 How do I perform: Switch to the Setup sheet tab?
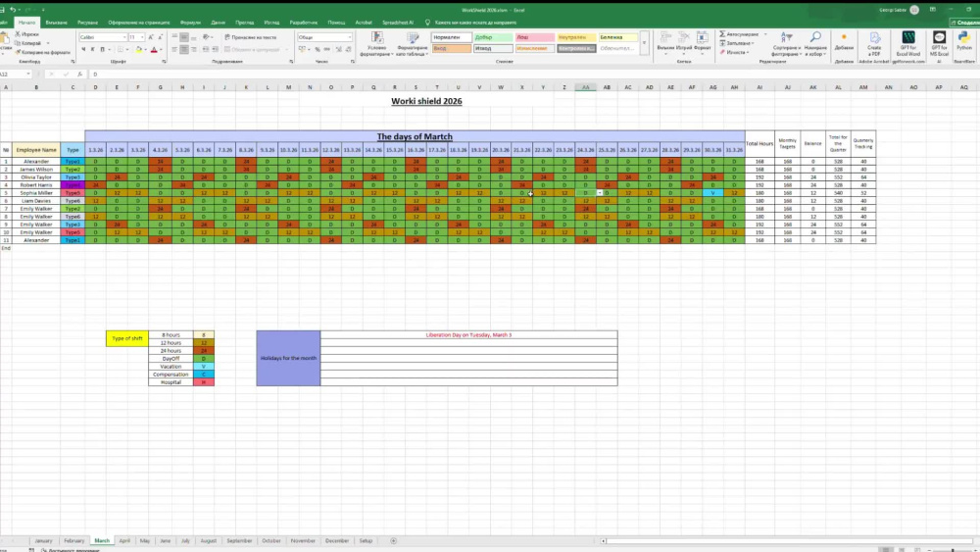366,541
